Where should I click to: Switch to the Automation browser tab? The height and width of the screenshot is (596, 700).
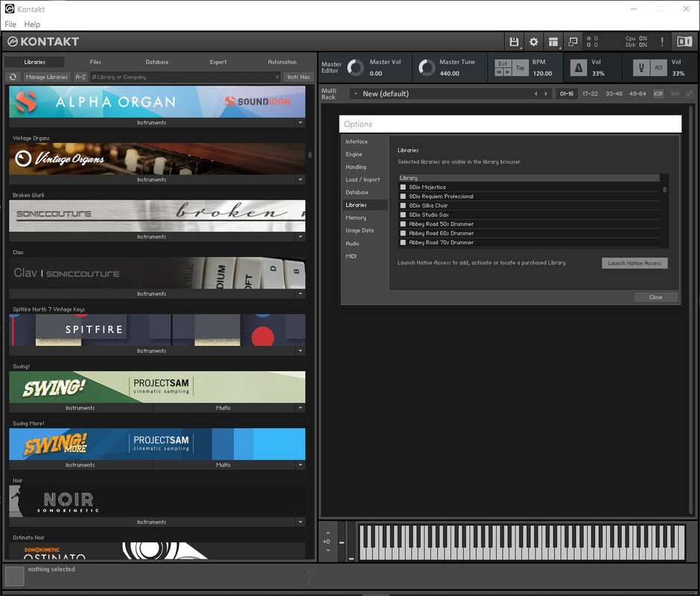point(282,62)
